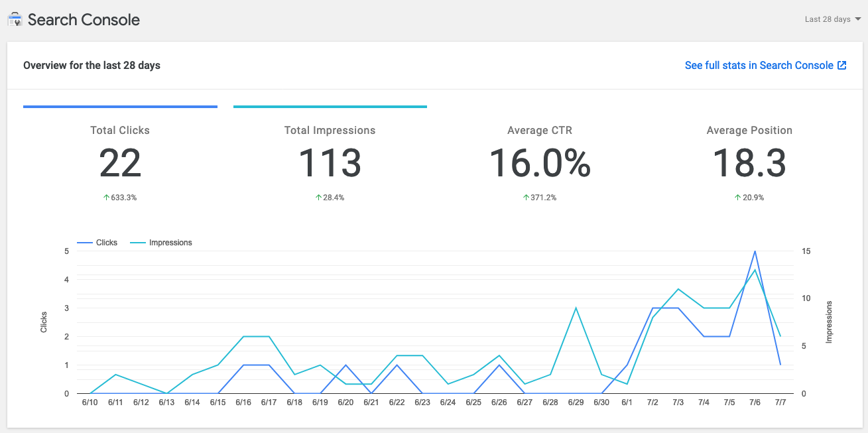Click the 6/20 date label
Screen dimensions: 868x433
tap(345, 402)
